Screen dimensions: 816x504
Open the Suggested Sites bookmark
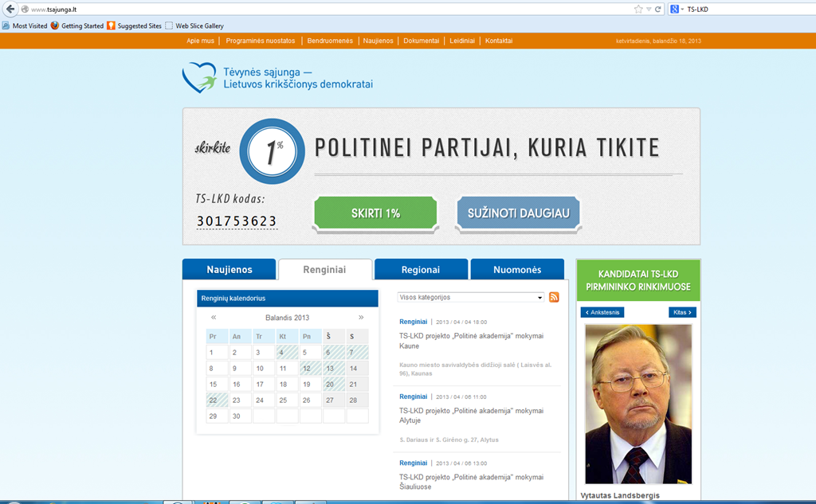[x=134, y=25]
